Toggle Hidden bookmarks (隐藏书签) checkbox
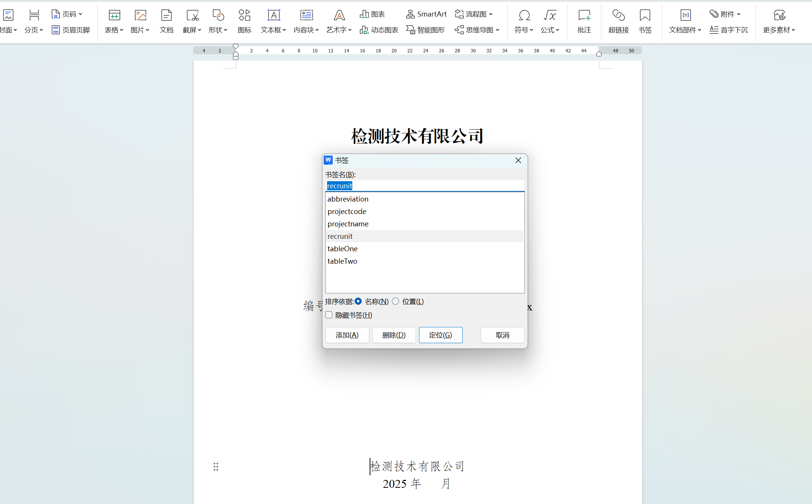This screenshot has width=812, height=504. [x=329, y=315]
